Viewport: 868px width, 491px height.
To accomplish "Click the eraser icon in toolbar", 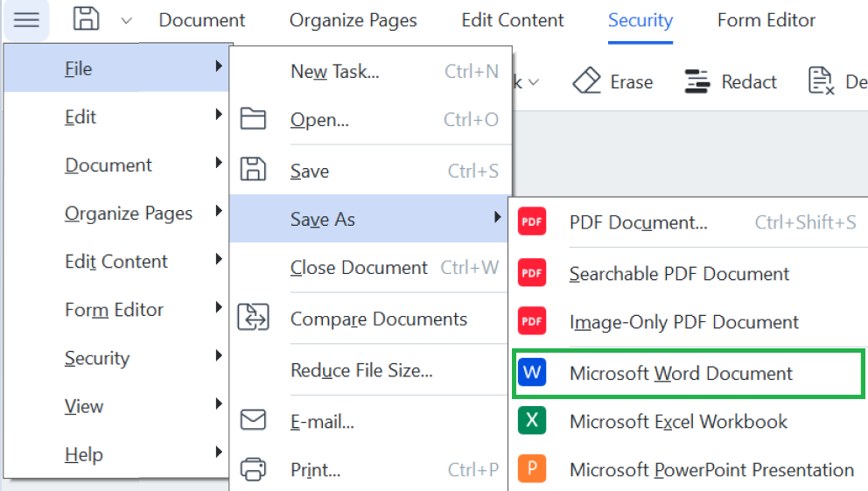I will (x=587, y=81).
